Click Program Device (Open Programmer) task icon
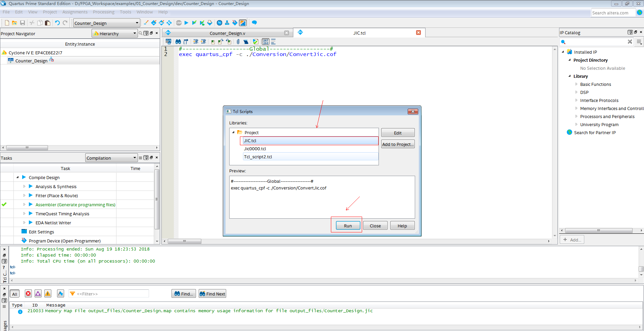Image resolution: width=644 pixels, height=331 pixels. [x=24, y=240]
